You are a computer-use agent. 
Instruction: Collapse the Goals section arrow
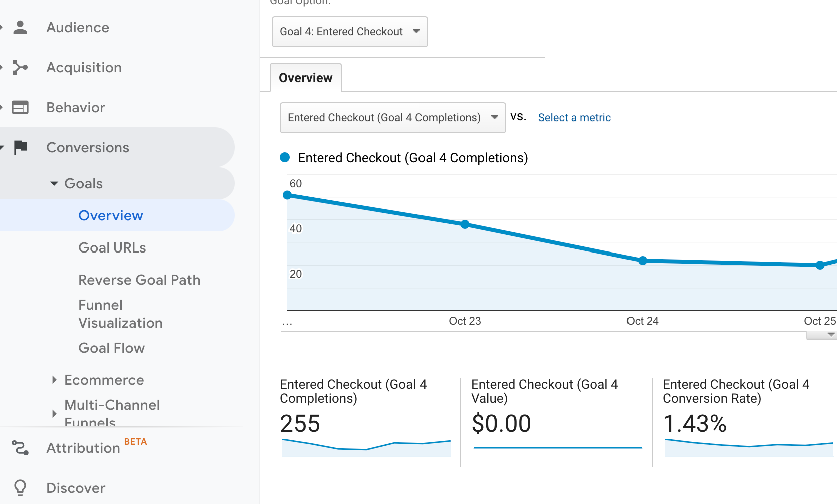54,183
